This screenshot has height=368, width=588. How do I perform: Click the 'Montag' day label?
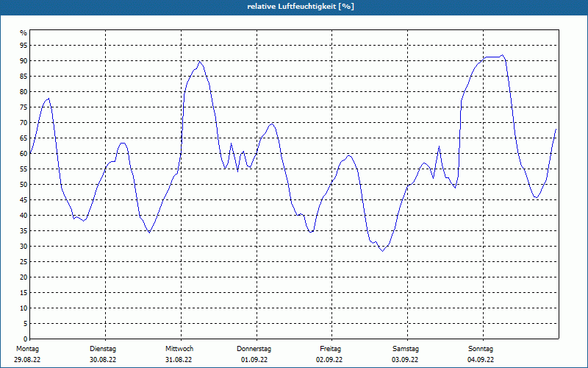pyautogui.click(x=27, y=349)
